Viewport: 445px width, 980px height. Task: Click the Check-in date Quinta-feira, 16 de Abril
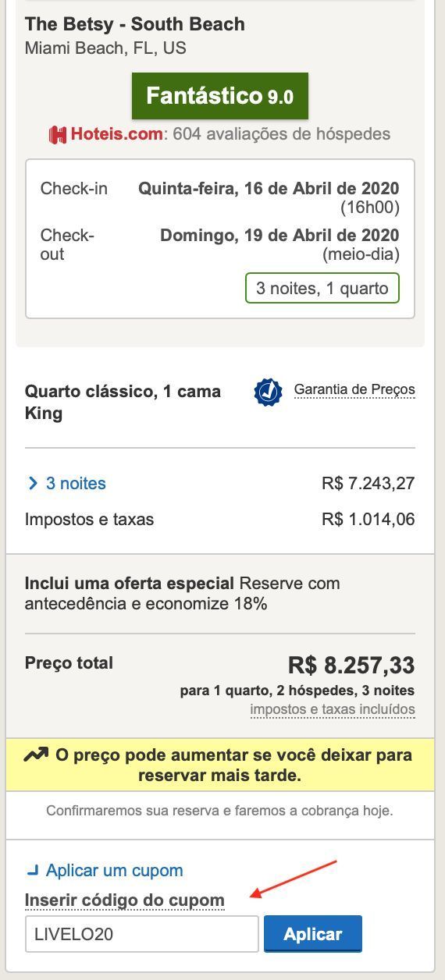point(269,189)
